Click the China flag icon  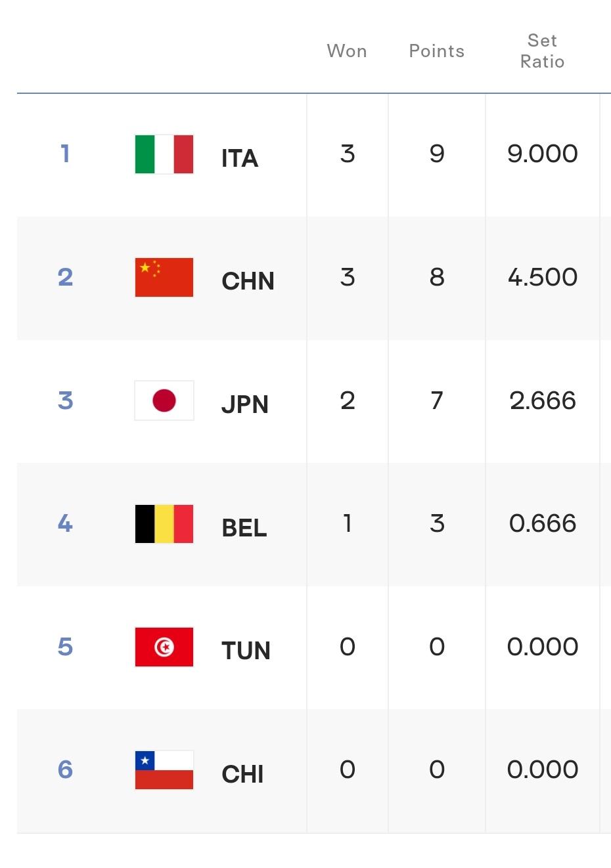164,277
